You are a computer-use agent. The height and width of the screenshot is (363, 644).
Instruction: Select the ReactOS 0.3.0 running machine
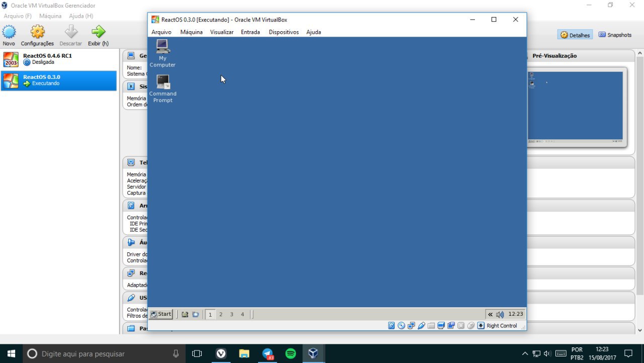pos(59,80)
